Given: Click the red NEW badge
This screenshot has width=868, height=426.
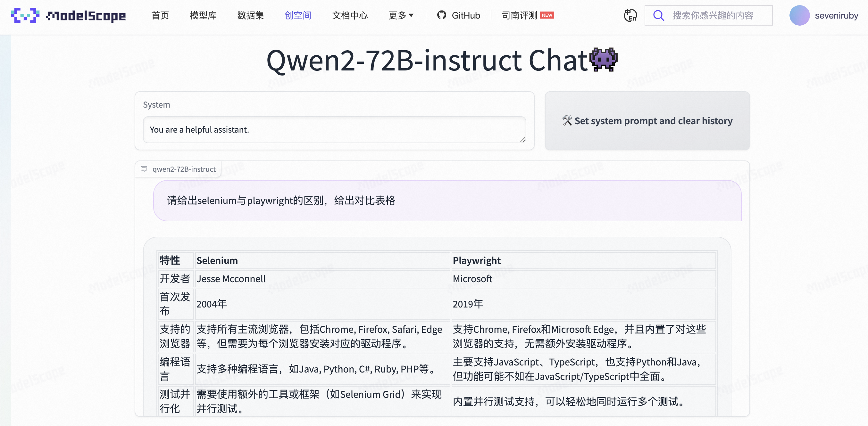Looking at the screenshot, I should click(x=547, y=15).
